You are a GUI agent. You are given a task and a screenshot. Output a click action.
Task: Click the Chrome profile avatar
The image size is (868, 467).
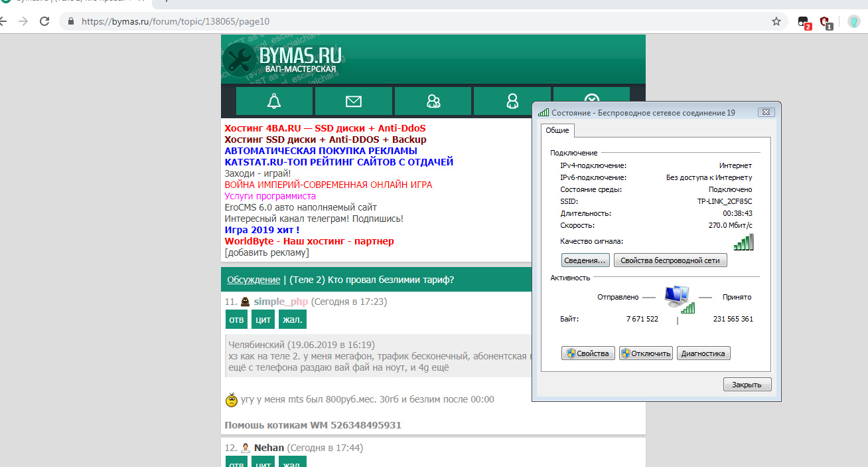pos(853,21)
